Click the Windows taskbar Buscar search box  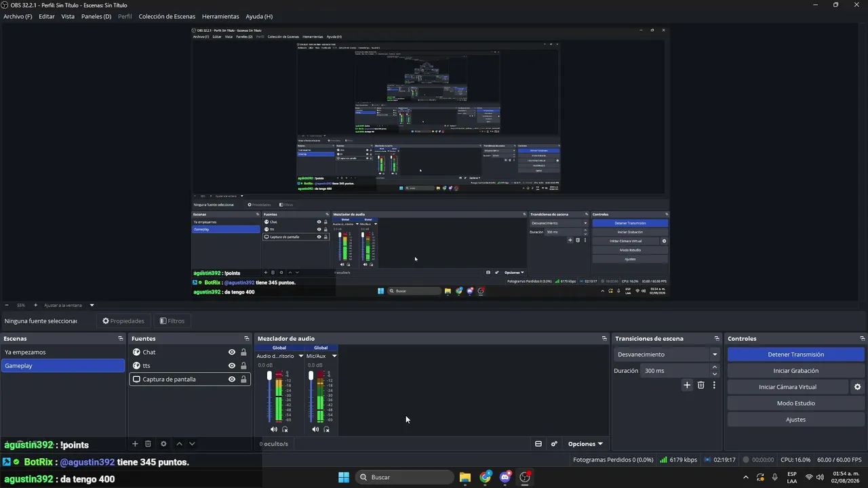404,477
